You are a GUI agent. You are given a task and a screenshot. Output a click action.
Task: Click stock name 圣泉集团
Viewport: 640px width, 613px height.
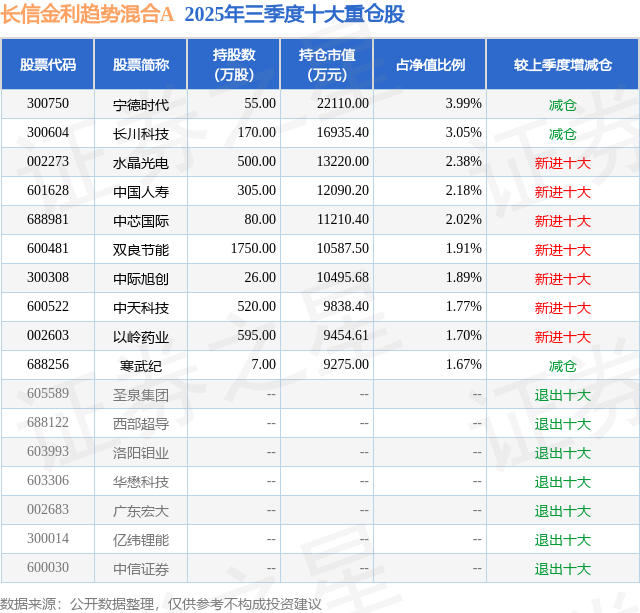(141, 394)
